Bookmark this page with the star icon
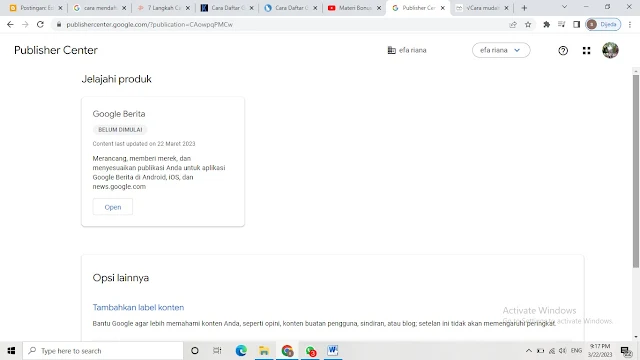This screenshot has width=640, height=360. (x=528, y=24)
